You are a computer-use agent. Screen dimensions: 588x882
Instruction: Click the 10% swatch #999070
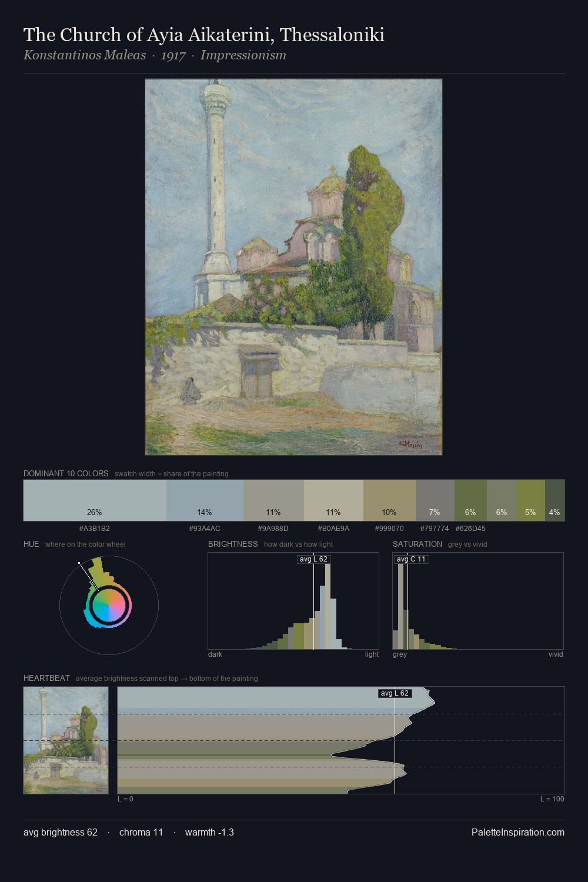(389, 500)
